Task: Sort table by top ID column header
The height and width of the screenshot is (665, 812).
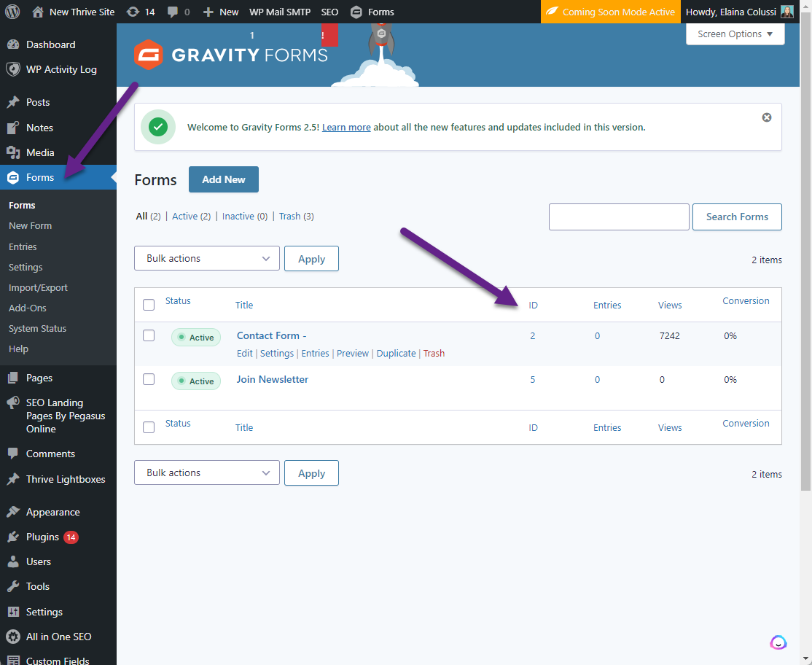Action: [533, 305]
